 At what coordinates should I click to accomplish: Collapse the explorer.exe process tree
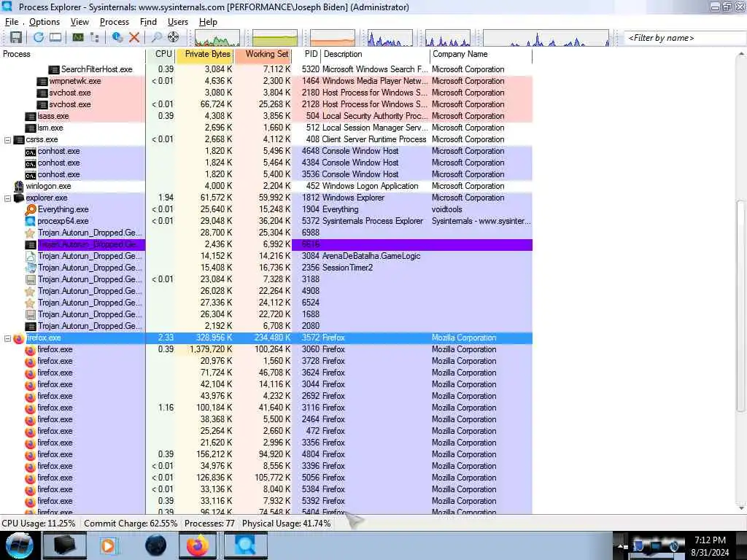[x=7, y=198]
